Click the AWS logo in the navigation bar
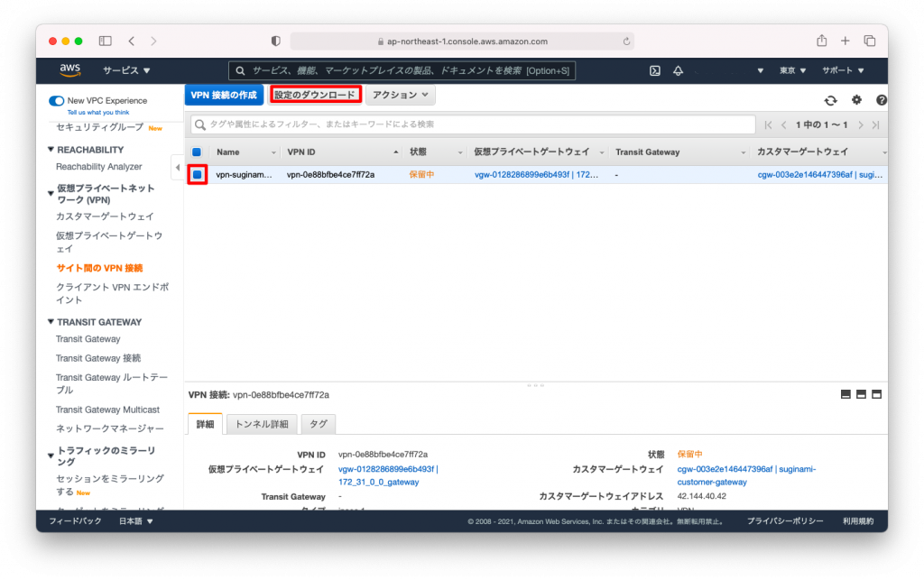The height and width of the screenshot is (580, 924). [69, 70]
